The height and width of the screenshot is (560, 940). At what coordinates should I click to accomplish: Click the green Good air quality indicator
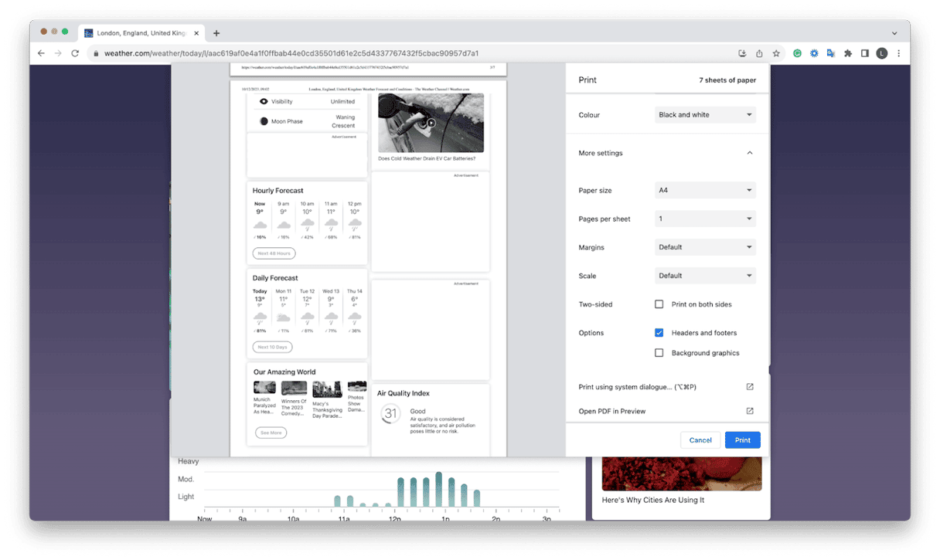390,412
